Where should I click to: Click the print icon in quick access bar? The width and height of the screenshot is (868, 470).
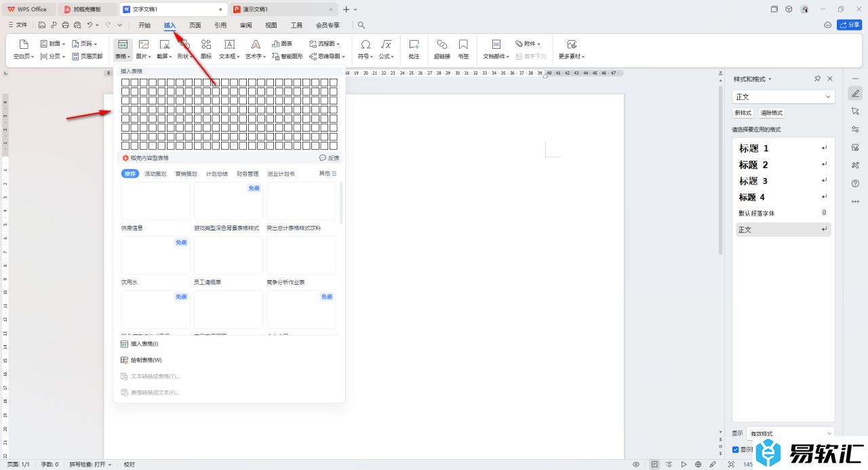[66, 25]
